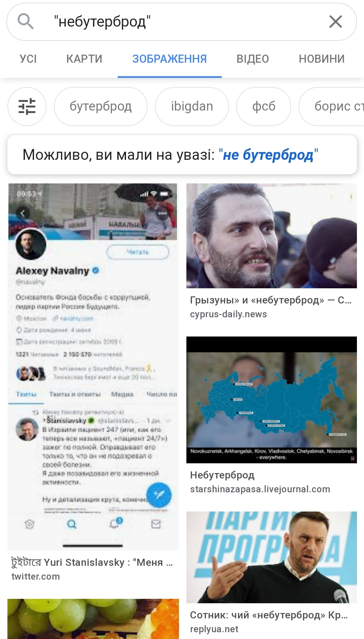Tap the борис suggestion chip
Viewport: 364px width, 639px height.
(x=332, y=107)
